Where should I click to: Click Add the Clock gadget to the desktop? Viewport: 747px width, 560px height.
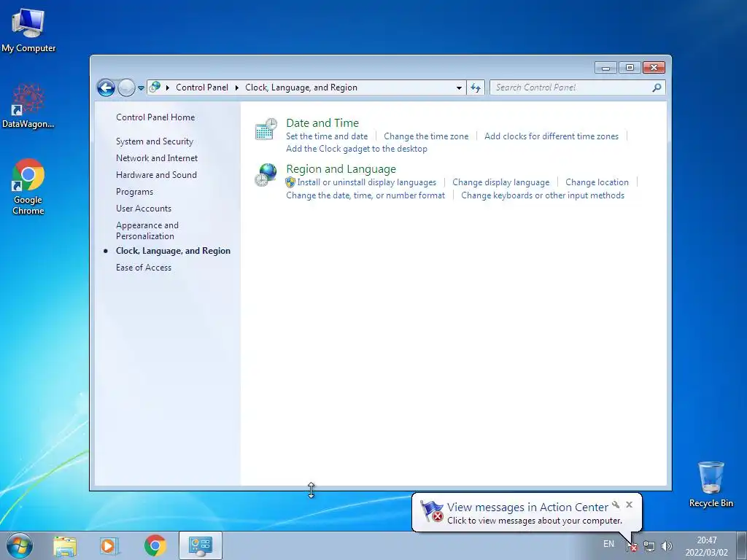(x=356, y=149)
